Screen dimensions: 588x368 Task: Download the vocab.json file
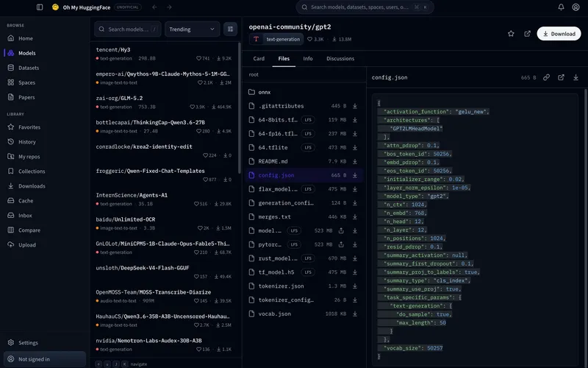pos(355,314)
